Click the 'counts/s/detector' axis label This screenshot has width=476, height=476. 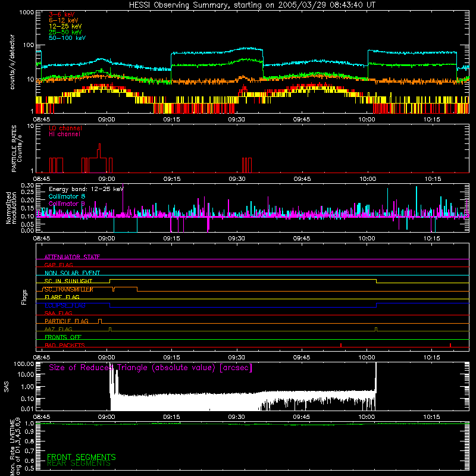[12, 62]
